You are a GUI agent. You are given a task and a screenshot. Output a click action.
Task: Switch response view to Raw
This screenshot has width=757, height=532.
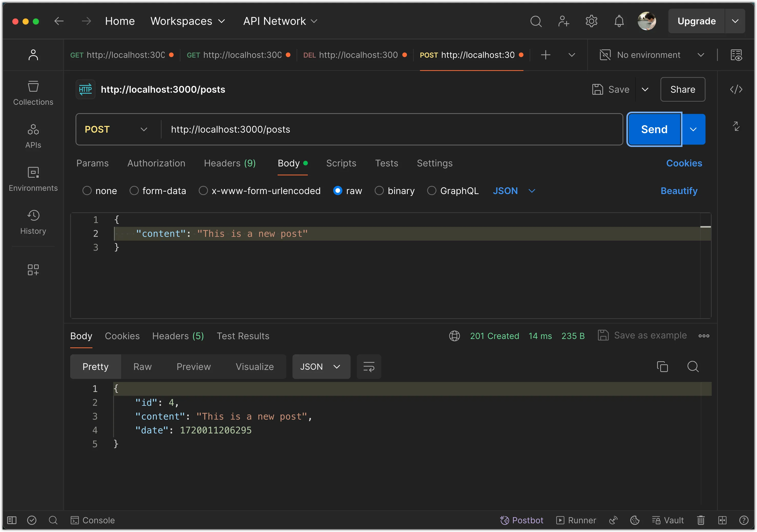(142, 367)
